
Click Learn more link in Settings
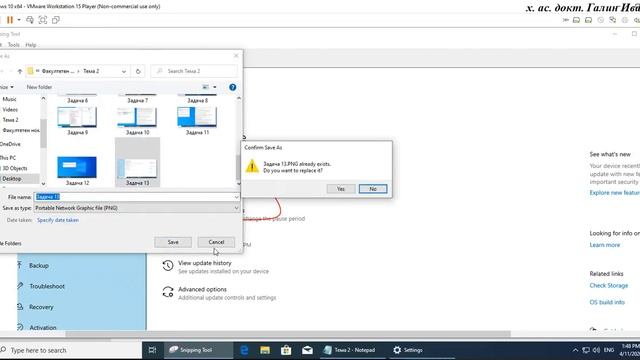pos(604,245)
